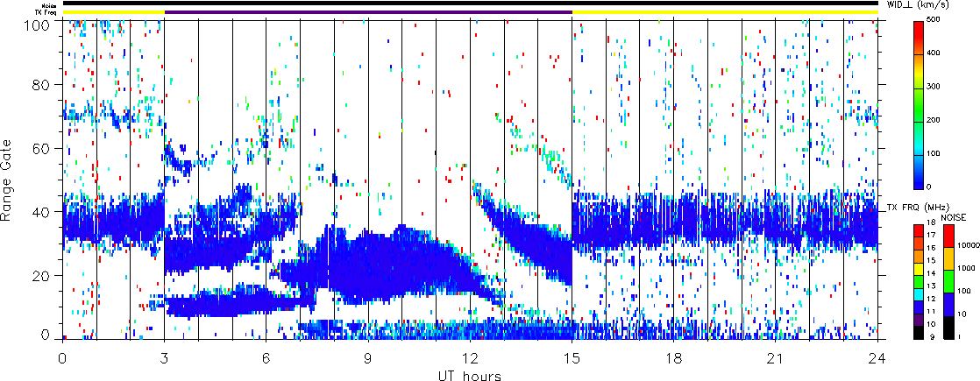The width and height of the screenshot is (980, 381).
Task: Click the 15 tick label on time axis
Action: (572, 357)
